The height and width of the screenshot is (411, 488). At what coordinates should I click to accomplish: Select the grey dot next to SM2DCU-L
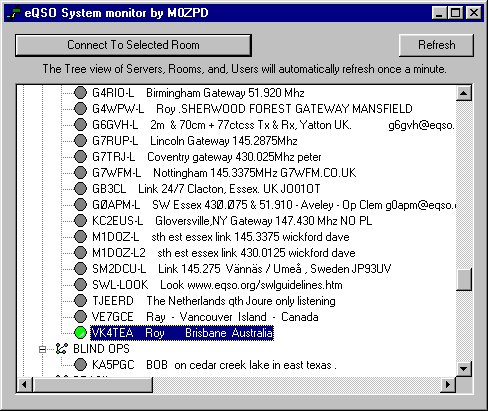[x=80, y=268]
